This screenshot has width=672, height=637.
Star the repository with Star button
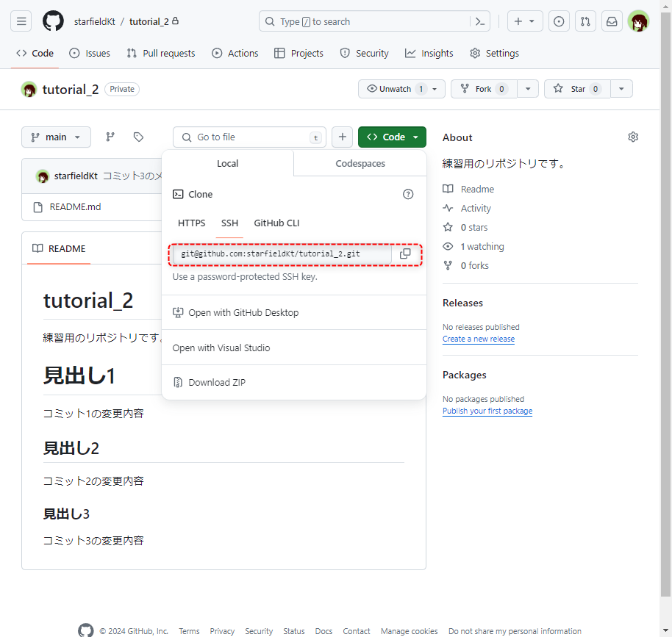[578, 89]
